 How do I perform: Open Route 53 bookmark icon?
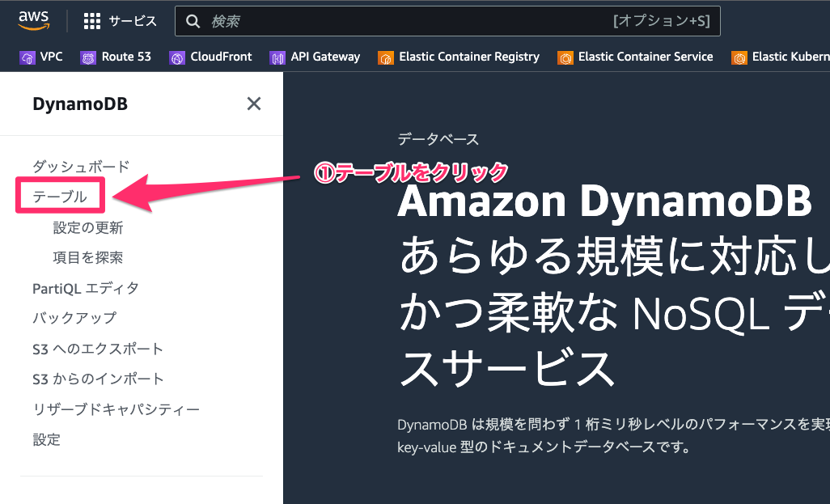[88, 57]
